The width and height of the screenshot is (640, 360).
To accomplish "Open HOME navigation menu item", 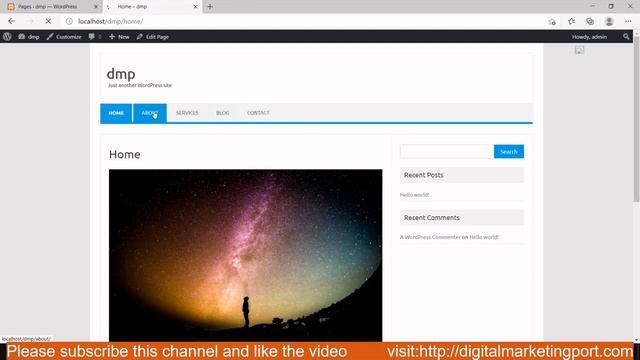I will pyautogui.click(x=116, y=113).
